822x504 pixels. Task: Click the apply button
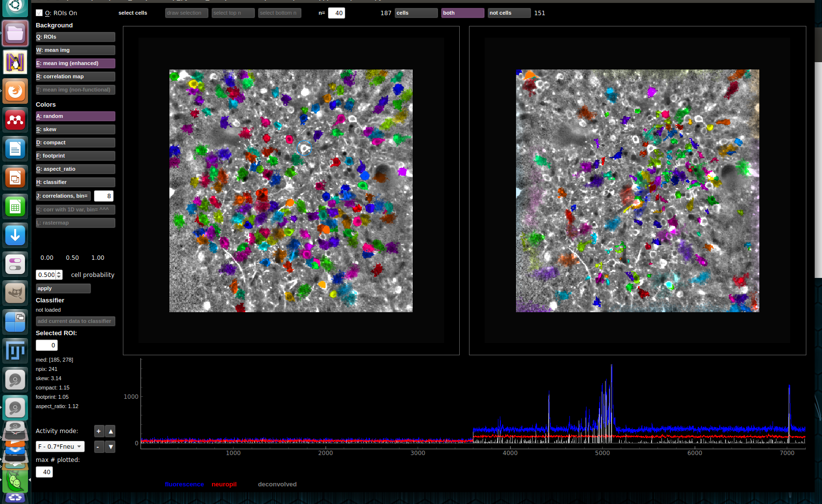pyautogui.click(x=63, y=288)
